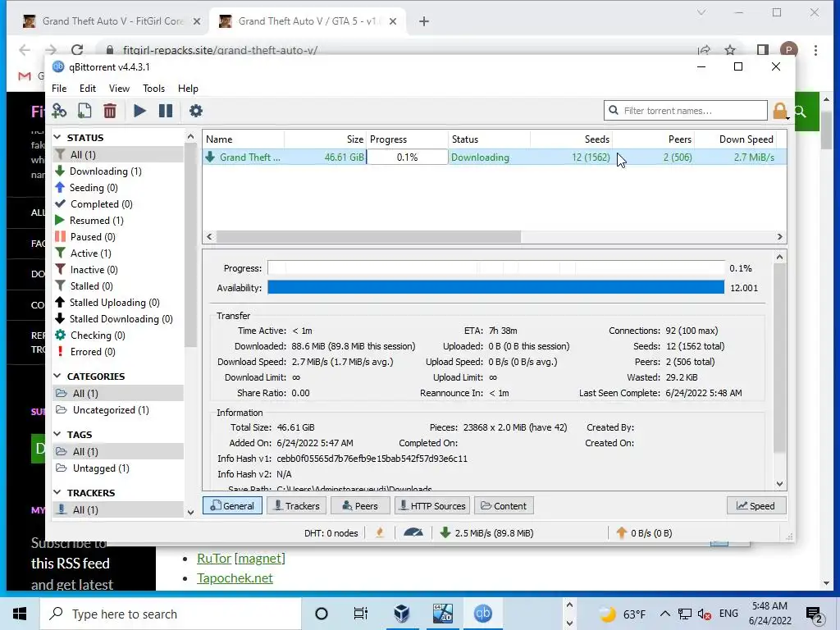Click the details panel scroll down arrow
This screenshot has width=840, height=630.
point(779,484)
